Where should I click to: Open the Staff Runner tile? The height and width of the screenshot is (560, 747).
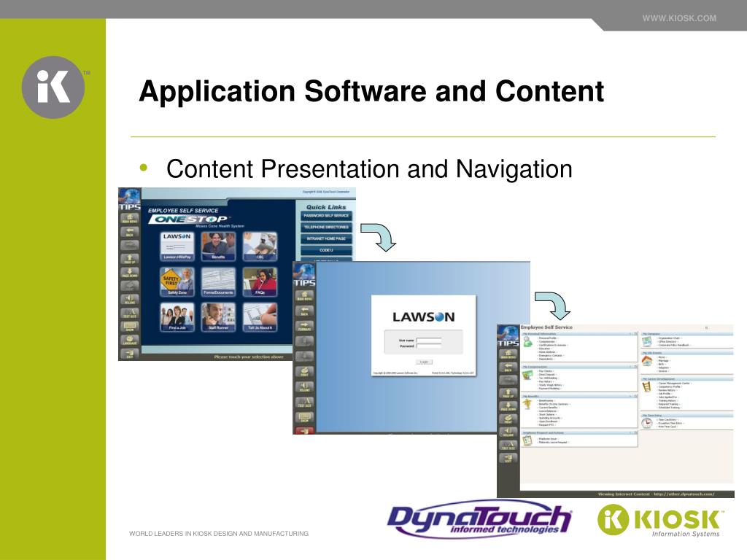click(218, 317)
